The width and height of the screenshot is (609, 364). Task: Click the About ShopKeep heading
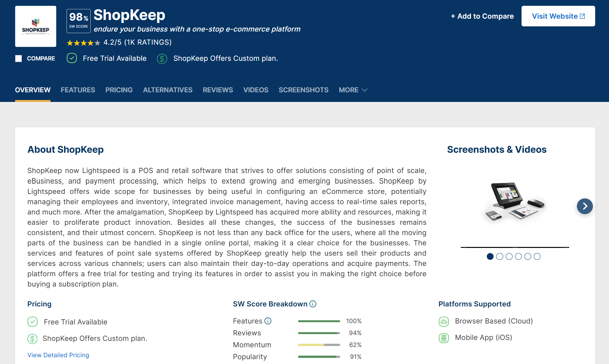pos(66,150)
